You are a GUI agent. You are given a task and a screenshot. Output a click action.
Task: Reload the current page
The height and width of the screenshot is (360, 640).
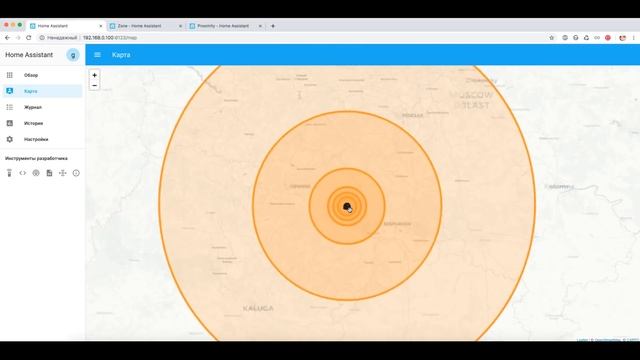29,38
